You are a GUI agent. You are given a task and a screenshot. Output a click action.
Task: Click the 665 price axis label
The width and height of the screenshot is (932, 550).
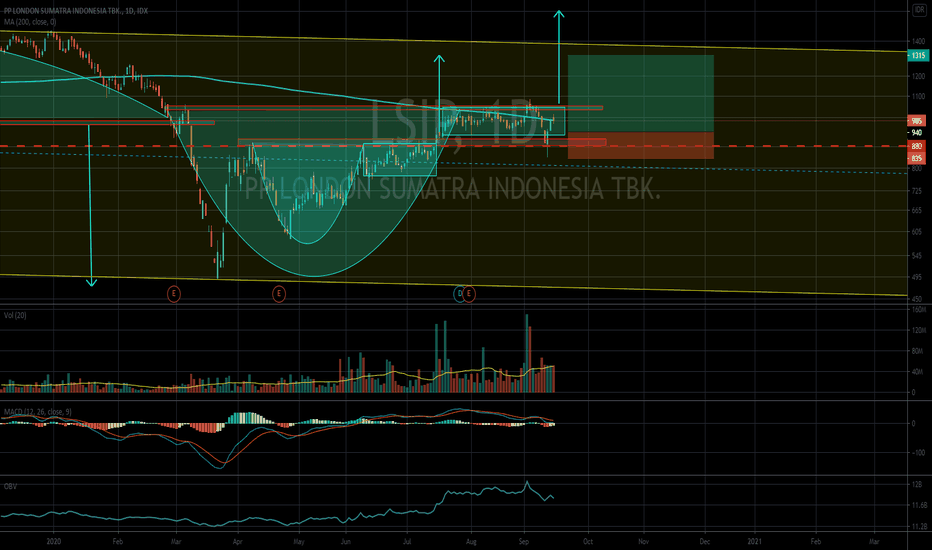(x=917, y=210)
